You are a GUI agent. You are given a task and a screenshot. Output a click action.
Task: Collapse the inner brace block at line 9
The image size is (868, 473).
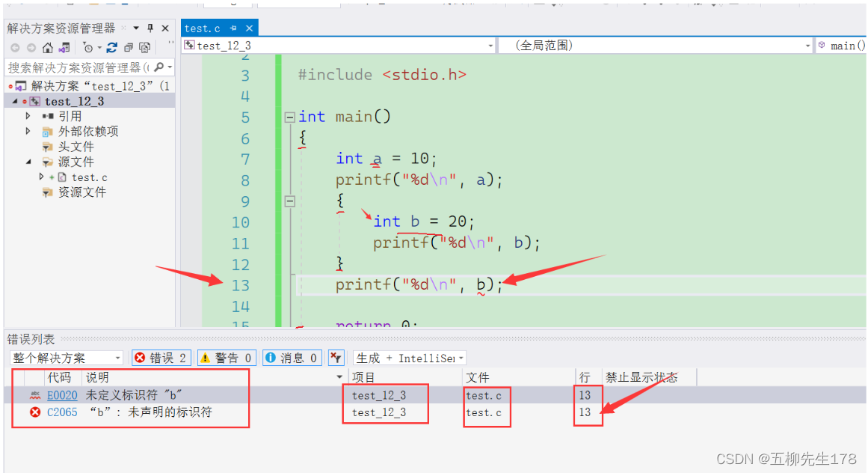point(289,201)
